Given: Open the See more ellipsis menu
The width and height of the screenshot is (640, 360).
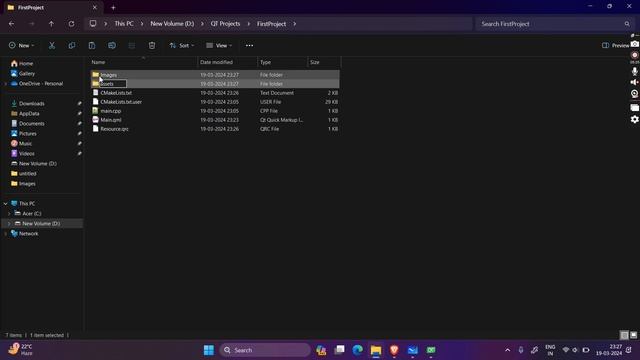Looking at the screenshot, I should pyautogui.click(x=249, y=46).
